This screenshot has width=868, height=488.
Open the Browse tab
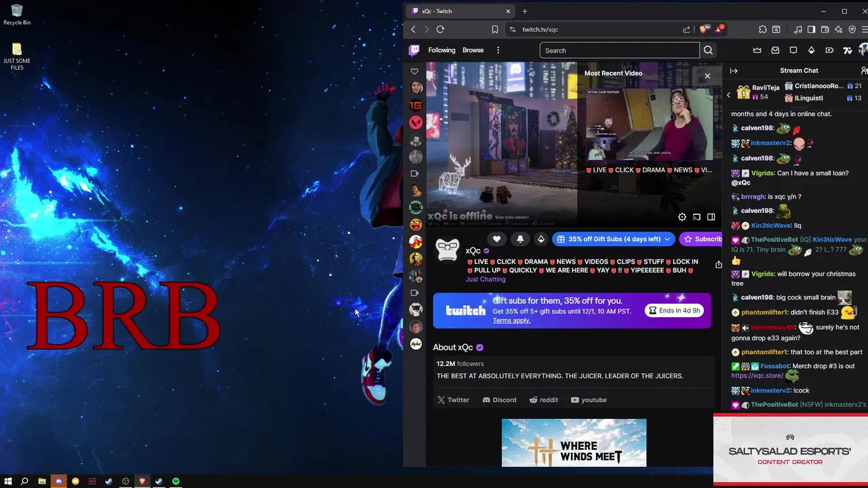[x=473, y=50]
